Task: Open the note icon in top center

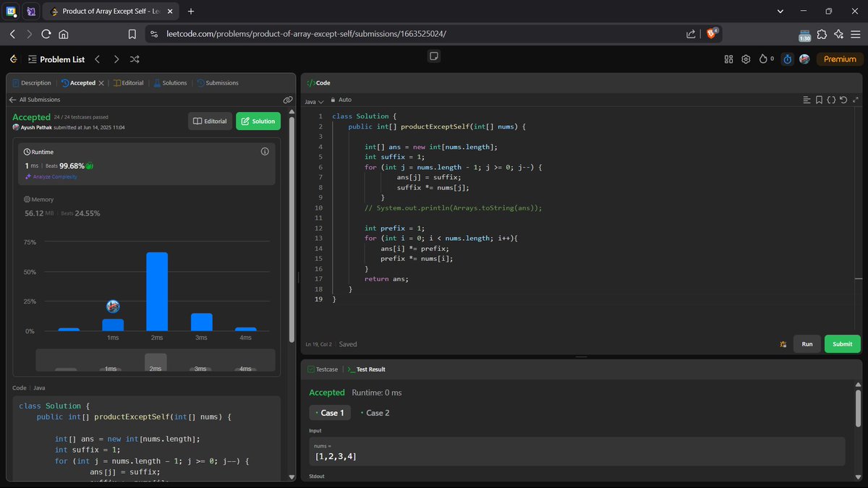Action: [434, 56]
